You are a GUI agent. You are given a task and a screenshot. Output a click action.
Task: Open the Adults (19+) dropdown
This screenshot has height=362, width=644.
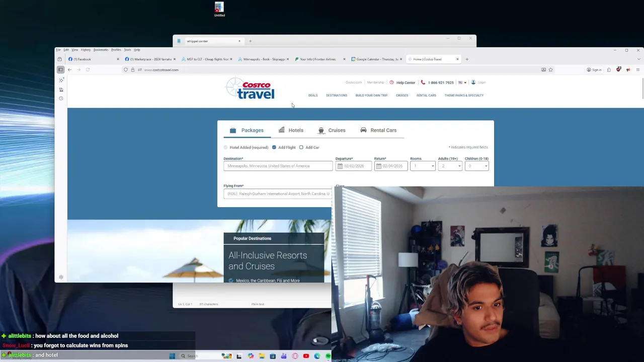[450, 166]
